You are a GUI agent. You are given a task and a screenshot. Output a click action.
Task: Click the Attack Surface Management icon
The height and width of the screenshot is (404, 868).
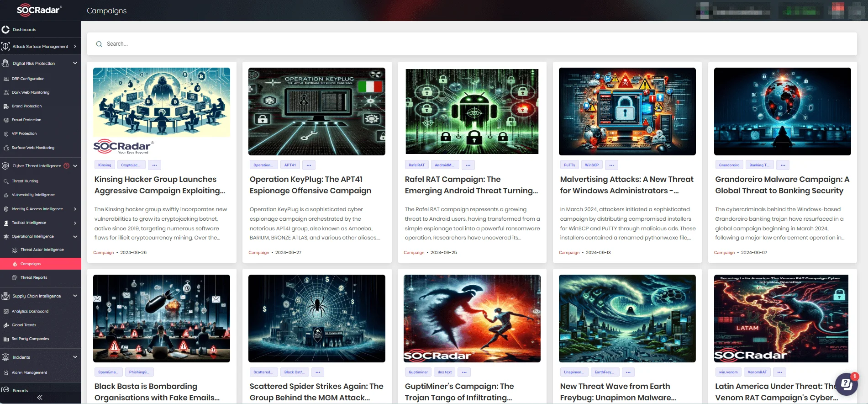pyautogui.click(x=5, y=46)
